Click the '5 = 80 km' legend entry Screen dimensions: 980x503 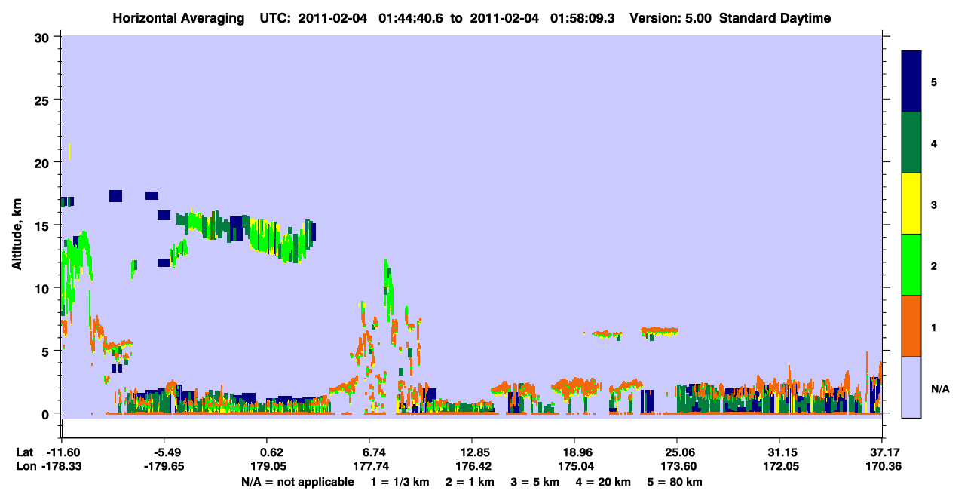point(674,482)
